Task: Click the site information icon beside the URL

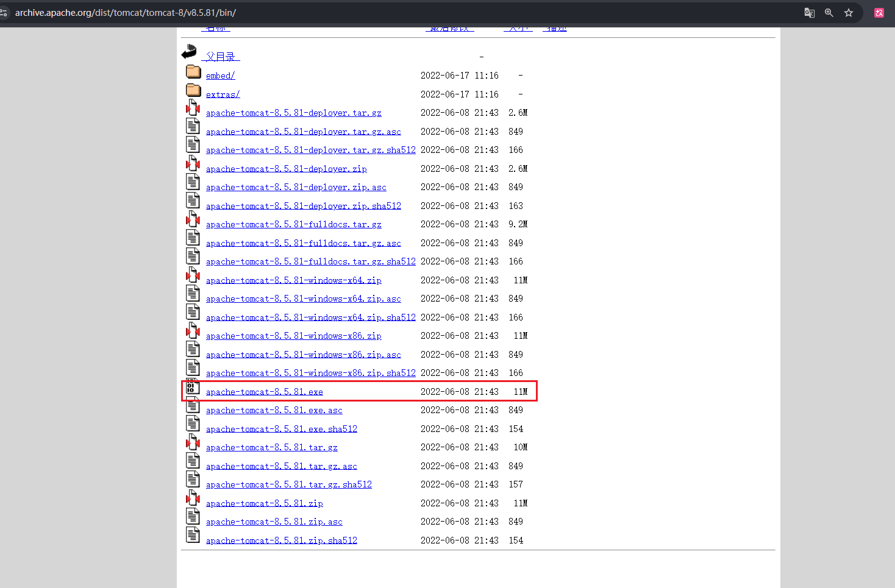Action: tap(4, 13)
